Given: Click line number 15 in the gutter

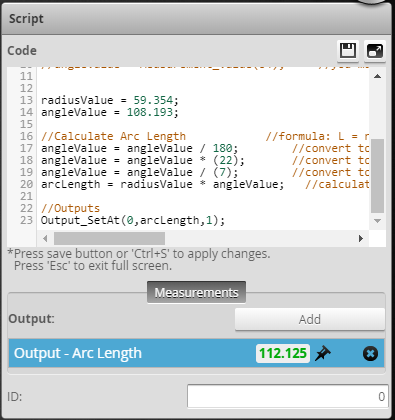Looking at the screenshot, I should pyautogui.click(x=26, y=124).
